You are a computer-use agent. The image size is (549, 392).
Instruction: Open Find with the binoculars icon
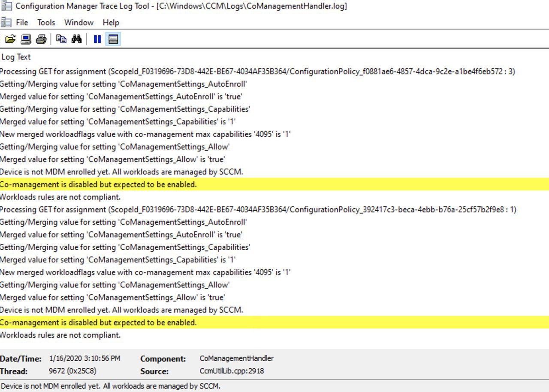[x=77, y=39]
